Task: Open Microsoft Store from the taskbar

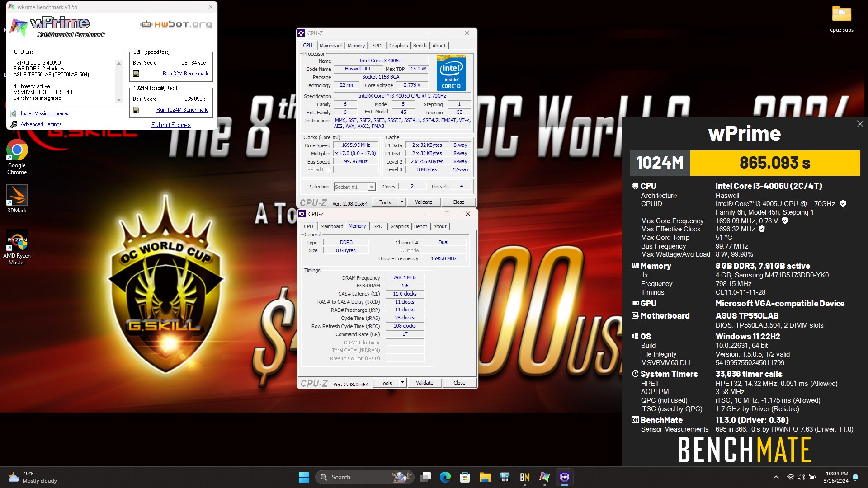Action: (465, 477)
